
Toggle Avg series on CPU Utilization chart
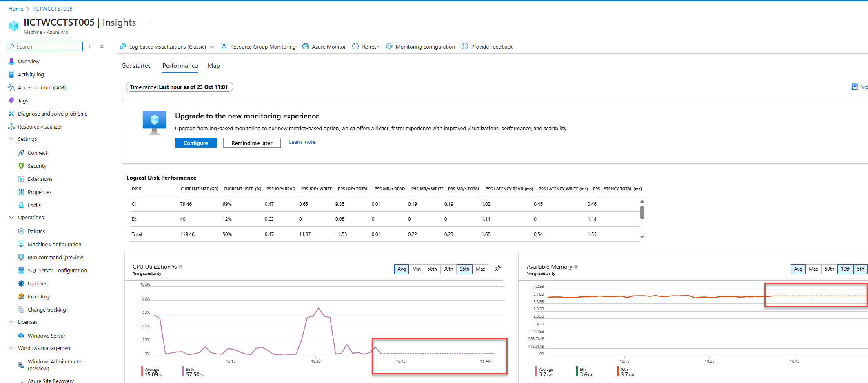click(402, 269)
